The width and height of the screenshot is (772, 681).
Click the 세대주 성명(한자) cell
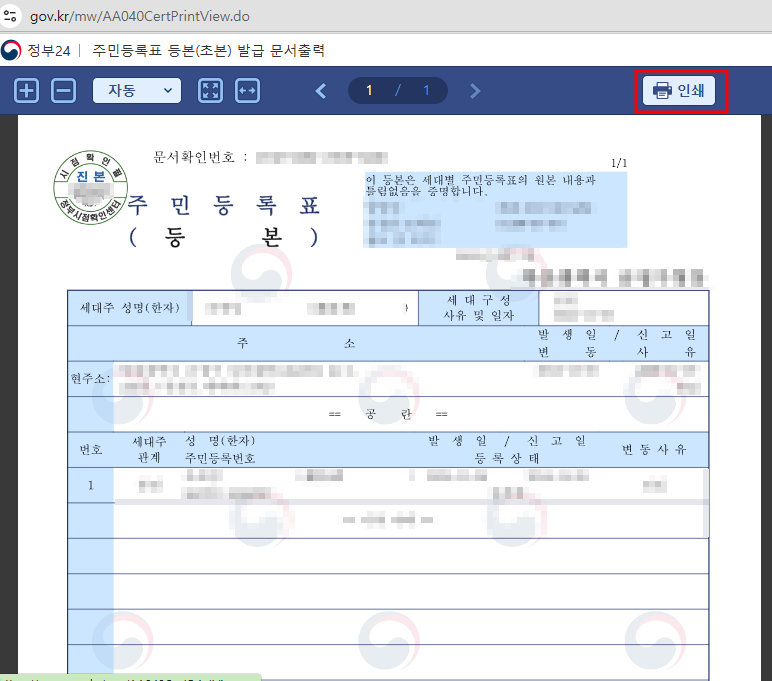pos(129,308)
